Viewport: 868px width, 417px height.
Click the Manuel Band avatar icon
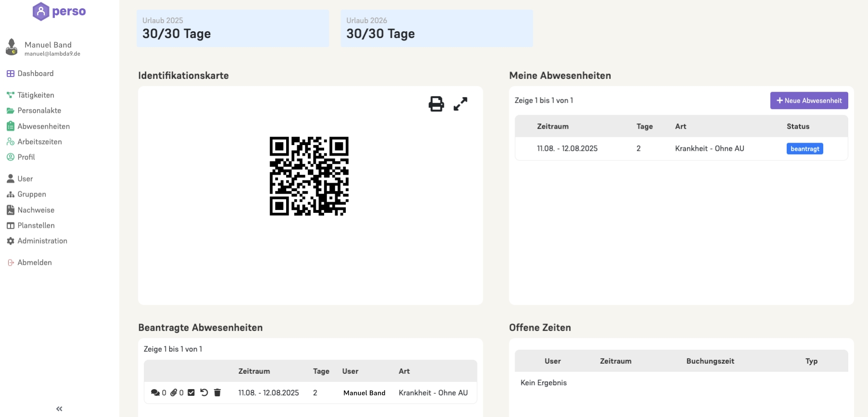12,47
